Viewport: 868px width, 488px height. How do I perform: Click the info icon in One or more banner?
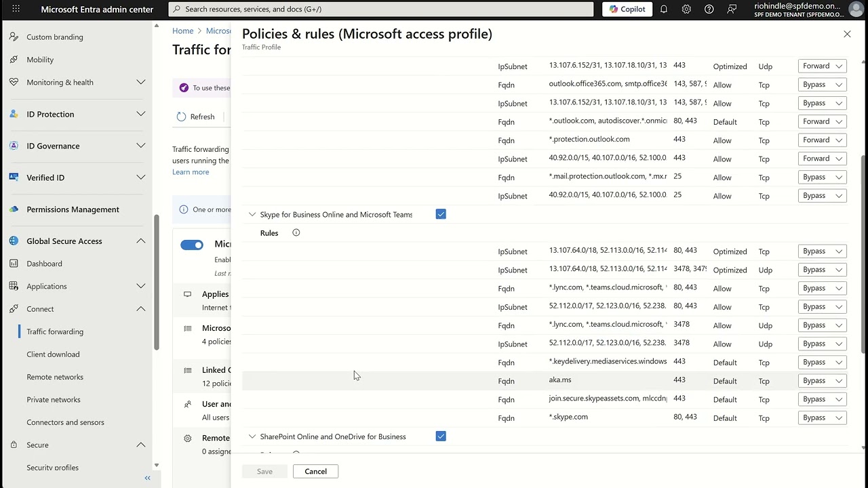tap(183, 209)
